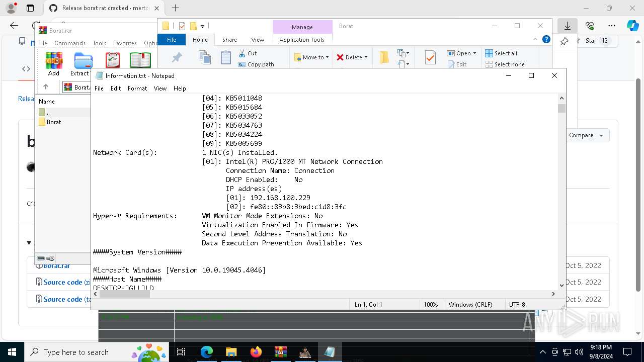
Task: Click the taskbar search box
Action: click(96, 352)
